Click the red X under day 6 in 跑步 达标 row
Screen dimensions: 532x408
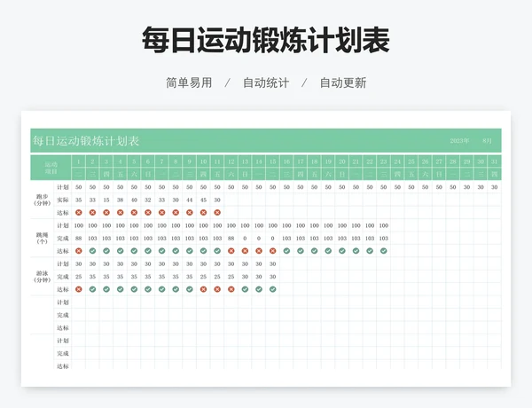pos(148,213)
